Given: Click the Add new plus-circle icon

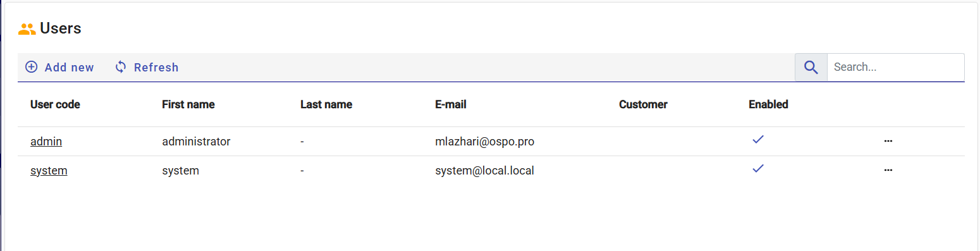Looking at the screenshot, I should coord(31,67).
